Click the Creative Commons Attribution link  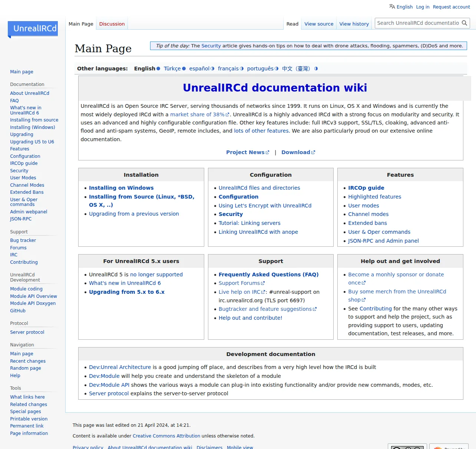point(166,436)
